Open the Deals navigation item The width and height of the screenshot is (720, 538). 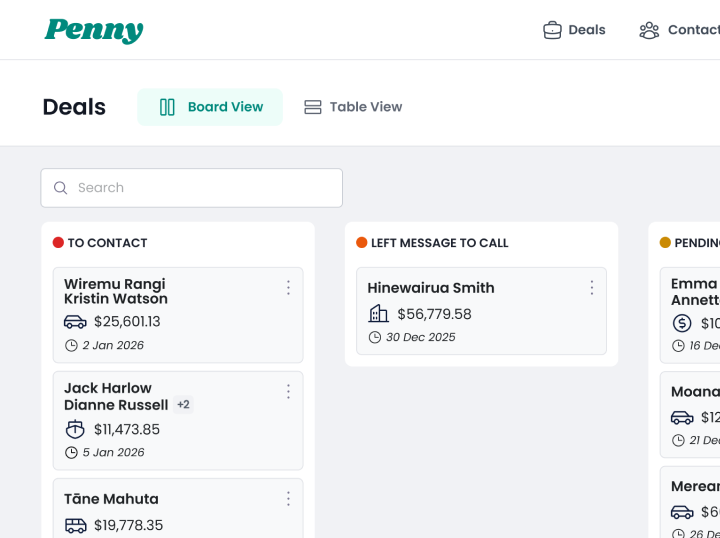[574, 30]
